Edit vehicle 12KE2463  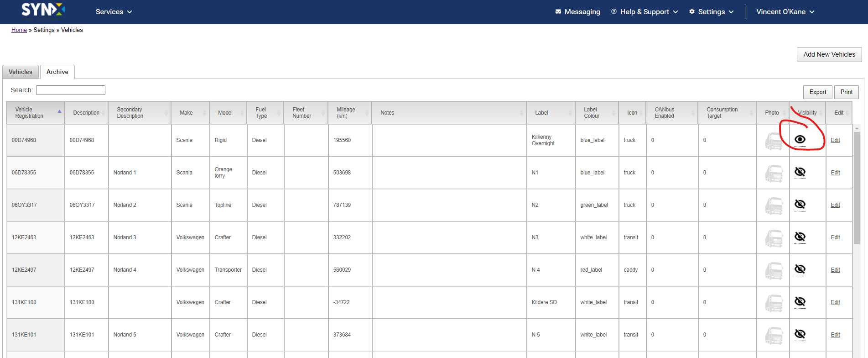[835, 237]
